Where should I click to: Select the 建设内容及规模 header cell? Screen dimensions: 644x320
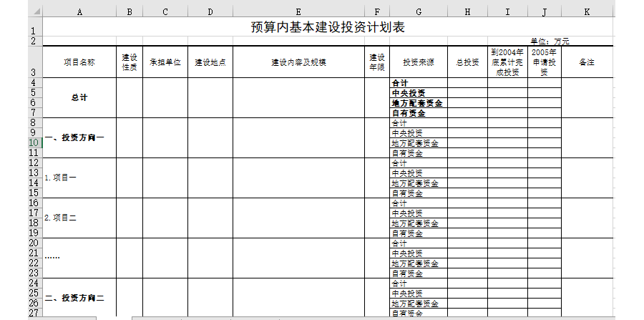click(298, 62)
